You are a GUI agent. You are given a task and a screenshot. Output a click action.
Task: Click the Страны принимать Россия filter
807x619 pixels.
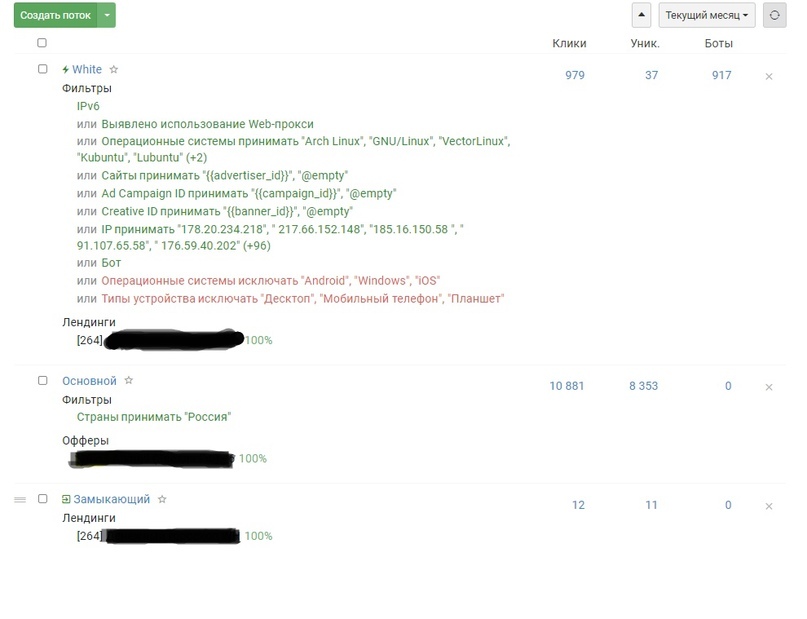click(x=154, y=417)
